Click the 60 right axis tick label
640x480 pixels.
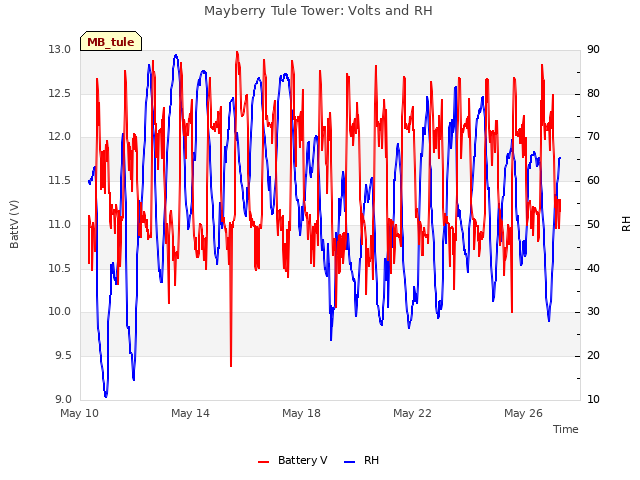coord(593,180)
